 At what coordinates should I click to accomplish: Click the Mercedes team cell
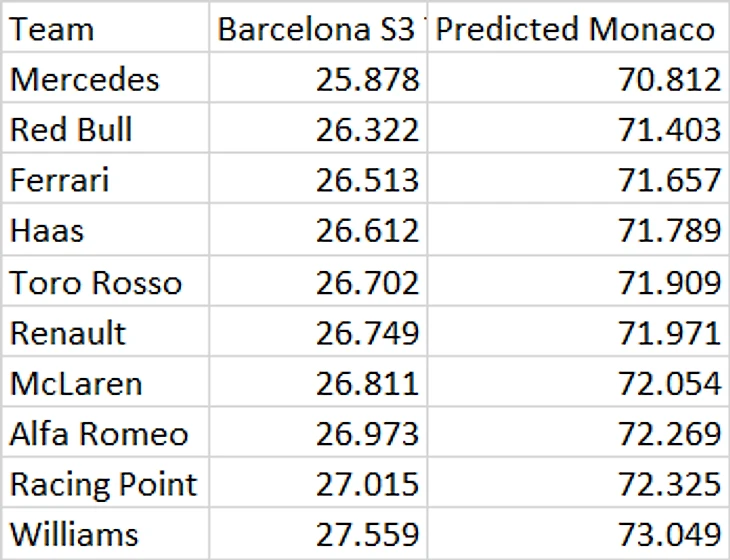click(105, 79)
